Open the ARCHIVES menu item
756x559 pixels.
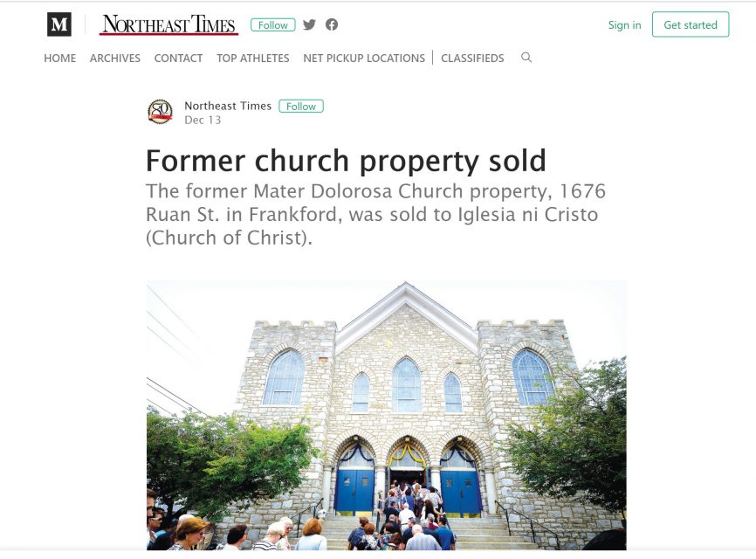[114, 59]
